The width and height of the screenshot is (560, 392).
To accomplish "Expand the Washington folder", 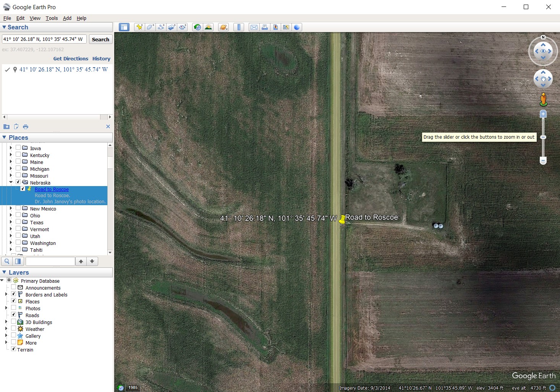I will [x=11, y=243].
